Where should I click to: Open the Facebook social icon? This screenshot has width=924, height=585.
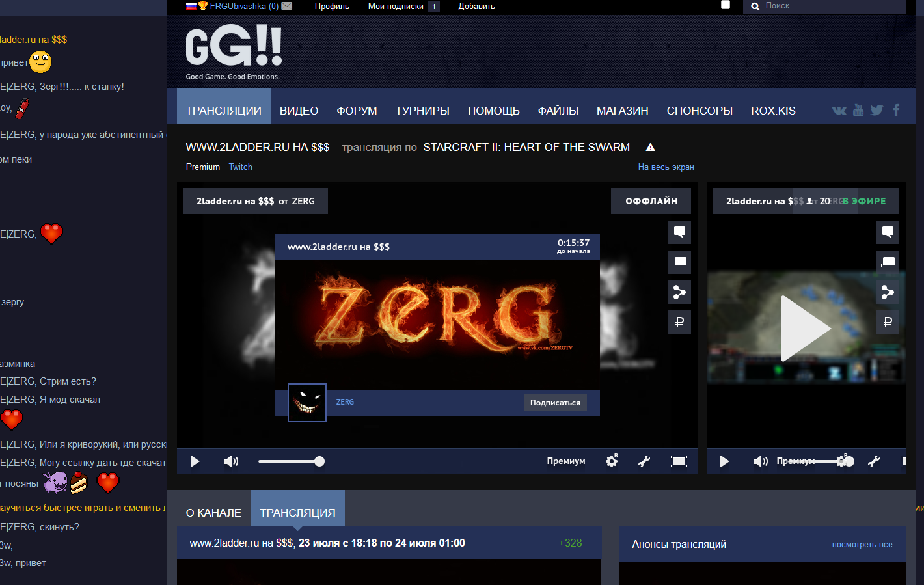pyautogui.click(x=896, y=110)
